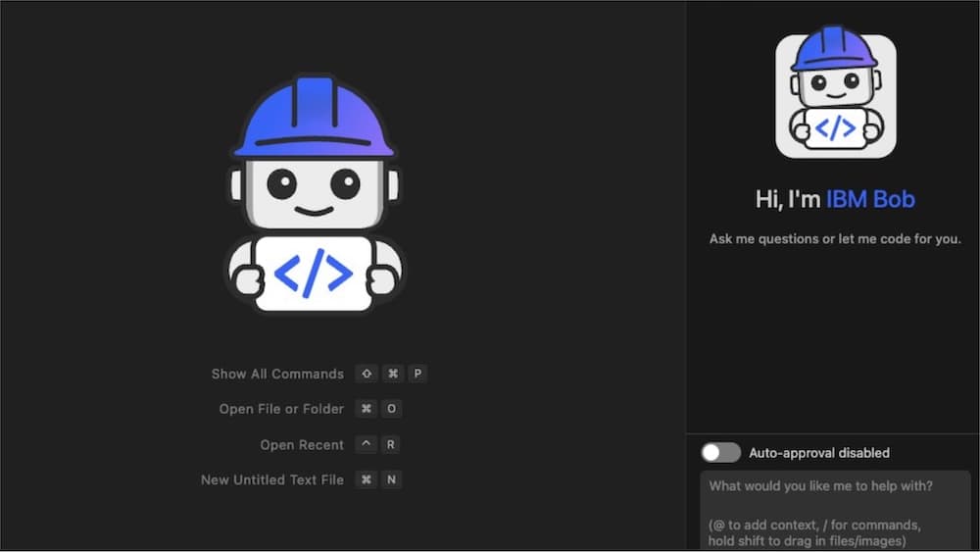Click the IBM Bob avatar in chat panel
This screenshot has height=552, width=980.
(x=836, y=92)
